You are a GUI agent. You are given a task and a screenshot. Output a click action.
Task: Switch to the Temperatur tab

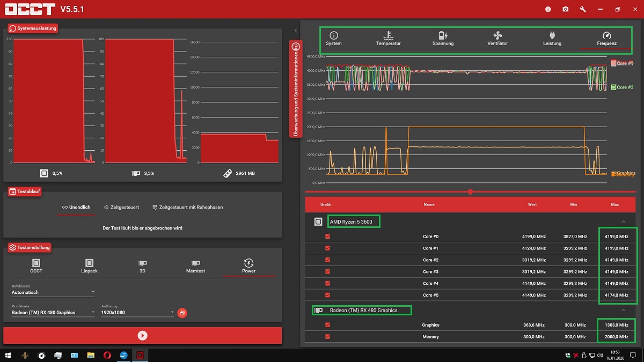point(389,39)
